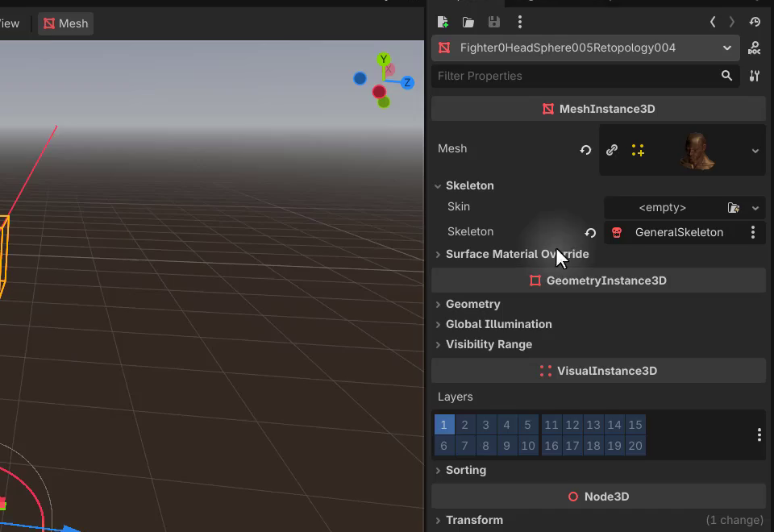Image resolution: width=774 pixels, height=532 pixels.
Task: Click the Z axis on the viewport gizmo
Action: (407, 82)
